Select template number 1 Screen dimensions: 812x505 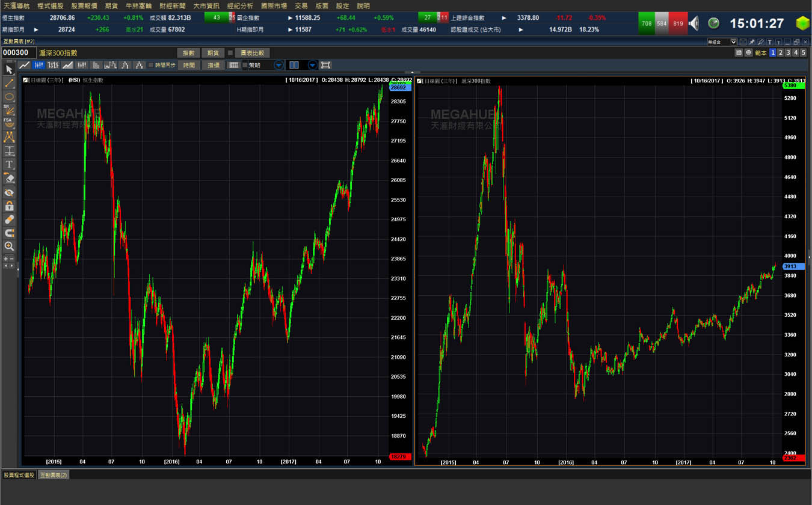click(x=773, y=52)
